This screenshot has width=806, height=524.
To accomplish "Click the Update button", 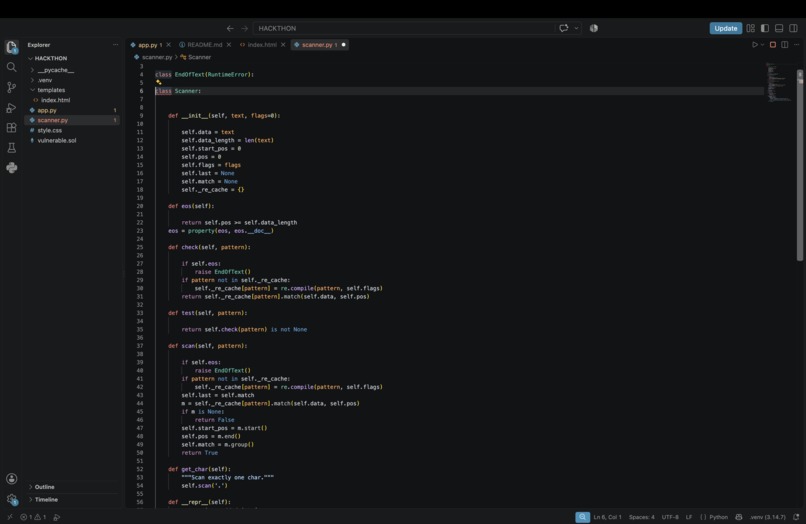I will 725,28.
